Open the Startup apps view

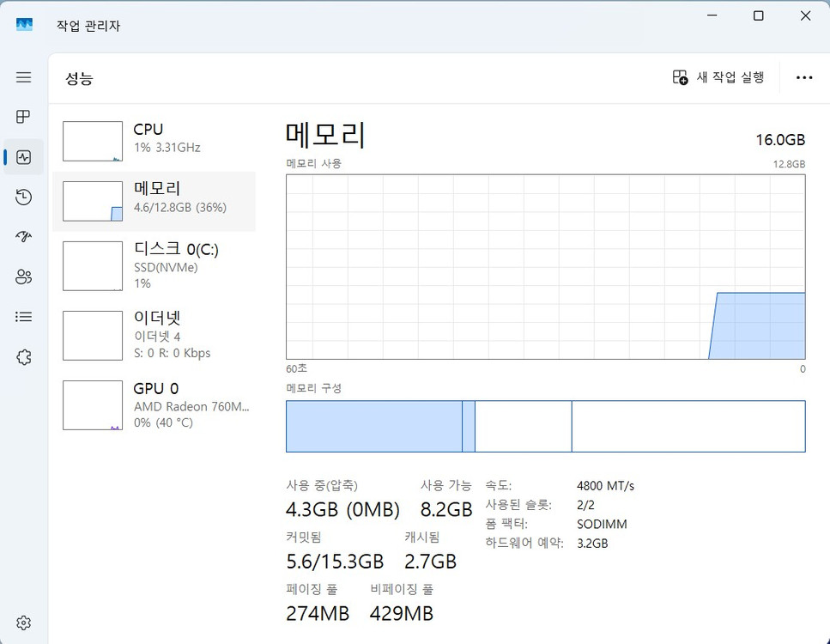23,236
